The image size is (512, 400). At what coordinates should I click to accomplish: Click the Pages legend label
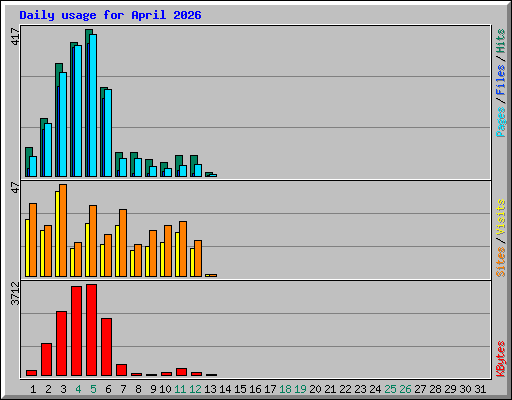[500, 122]
